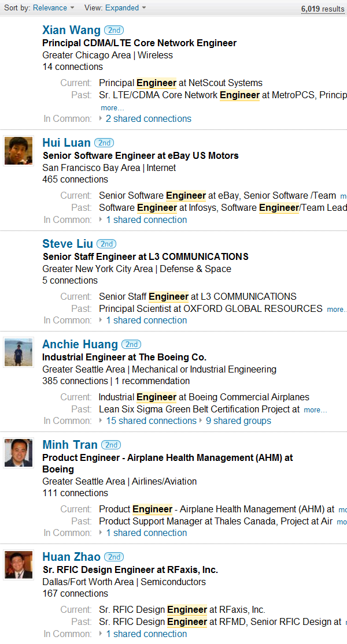The height and width of the screenshot is (644, 347).
Task: Click the 2nd-degree badge beside Huan Zhao
Action: pos(114,557)
